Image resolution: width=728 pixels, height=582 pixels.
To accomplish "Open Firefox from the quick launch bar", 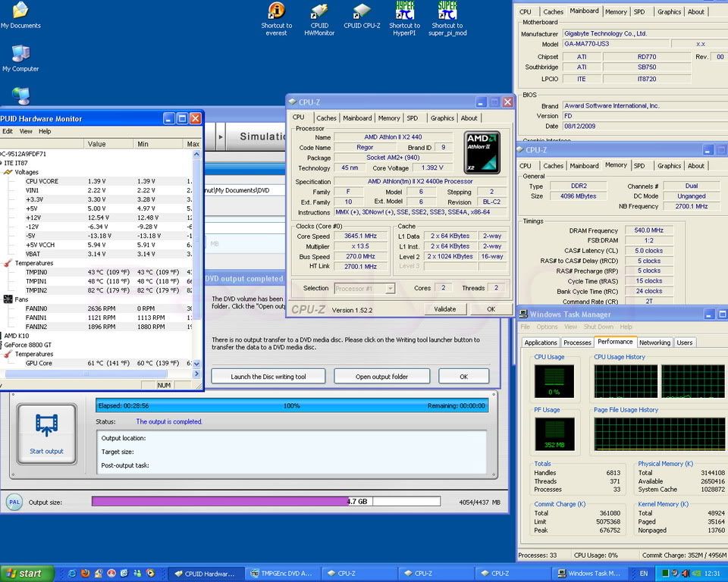I will (85, 573).
